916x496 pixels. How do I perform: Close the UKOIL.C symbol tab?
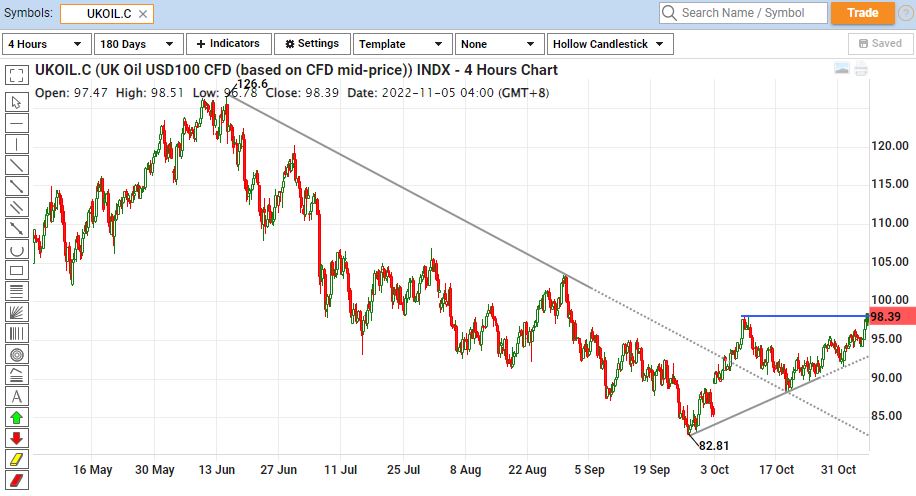coord(144,14)
